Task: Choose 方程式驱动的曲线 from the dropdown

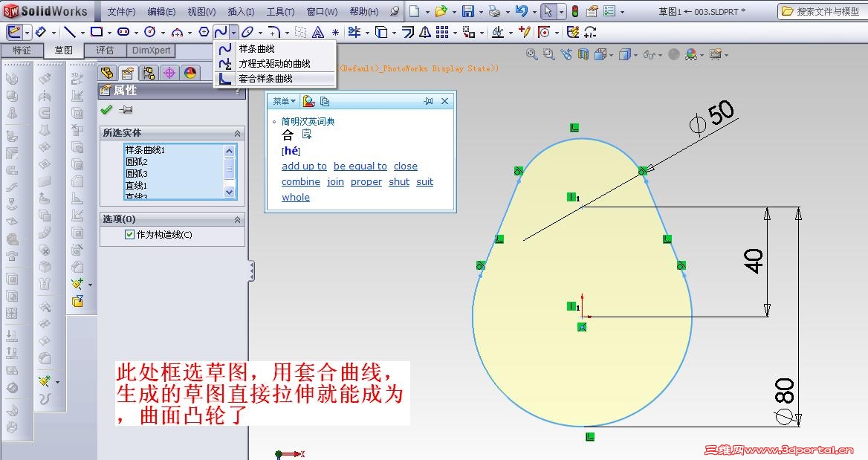Action: pyautogui.click(x=275, y=64)
